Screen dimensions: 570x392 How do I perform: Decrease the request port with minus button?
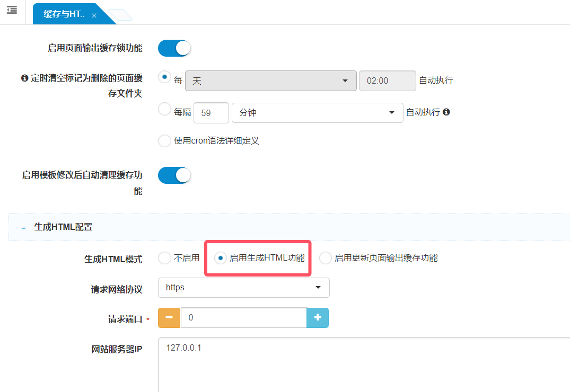[169, 317]
